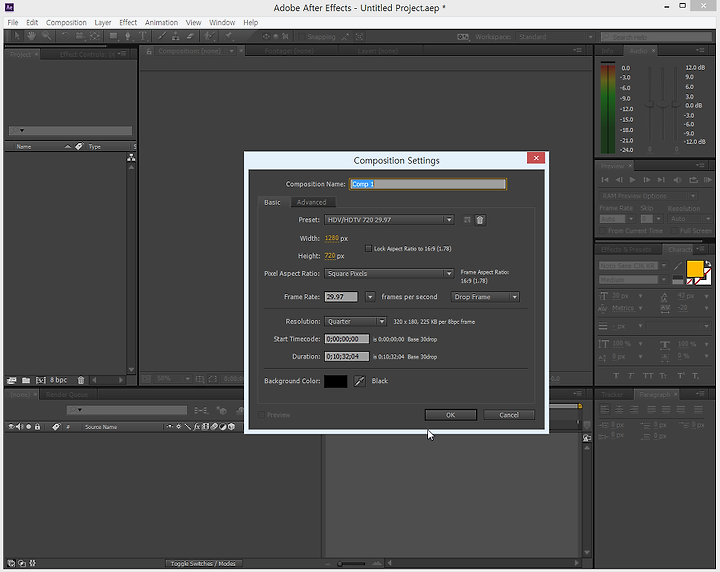Select the Pen tool
This screenshot has width=720, height=572.
(128, 36)
